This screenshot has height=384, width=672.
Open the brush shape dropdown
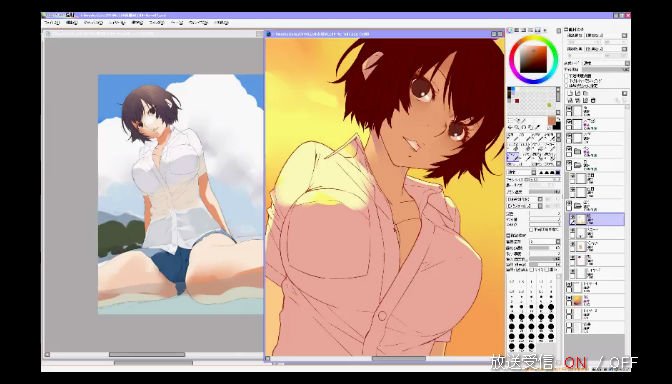pos(525,199)
